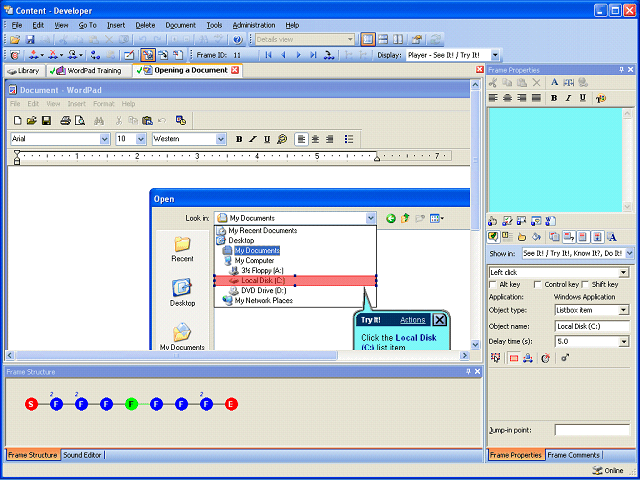Image resolution: width=640 pixels, height=480 pixels.
Task: Click the text color palette icon beside Underline
Action: (601, 98)
